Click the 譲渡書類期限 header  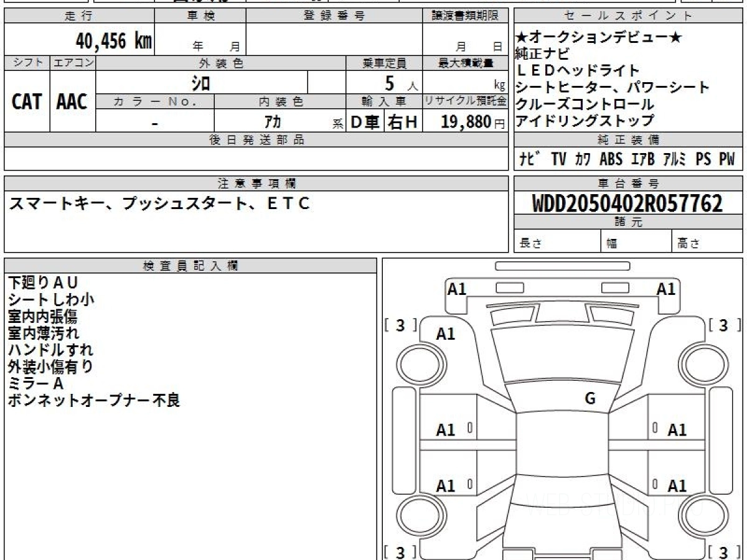pos(466,16)
